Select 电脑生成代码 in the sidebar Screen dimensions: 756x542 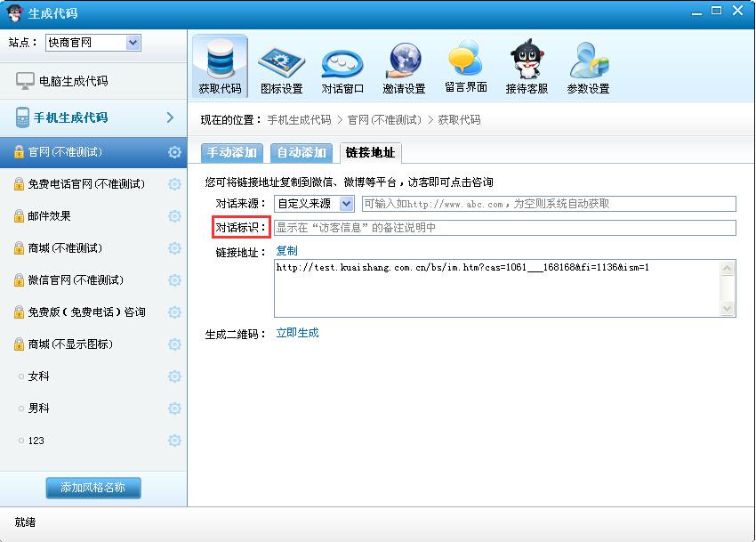point(73,81)
